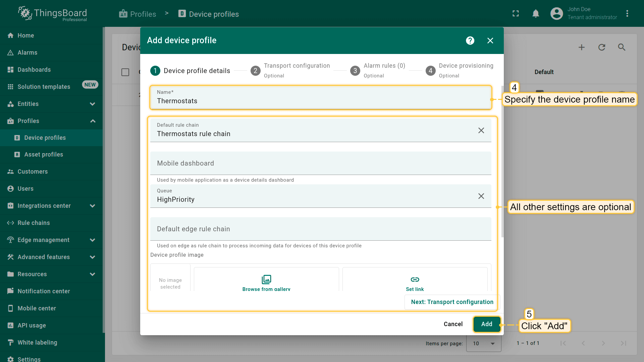
Task: Click the Mobile dashboard input field
Action: (x=320, y=163)
